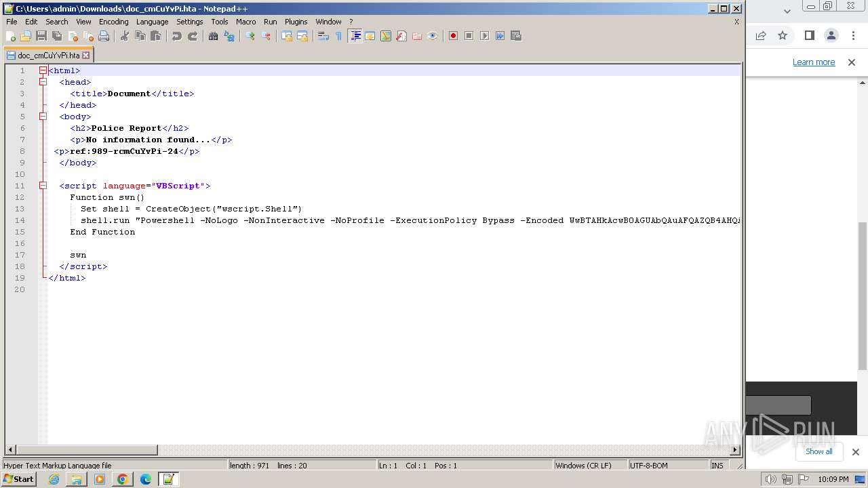Click the INS mode status bar indicator
Image resolution: width=868 pixels, height=488 pixels.
[717, 466]
